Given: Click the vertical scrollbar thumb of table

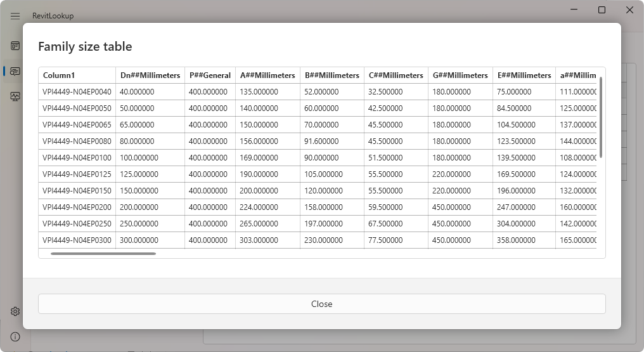Looking at the screenshot, I should tap(601, 117).
